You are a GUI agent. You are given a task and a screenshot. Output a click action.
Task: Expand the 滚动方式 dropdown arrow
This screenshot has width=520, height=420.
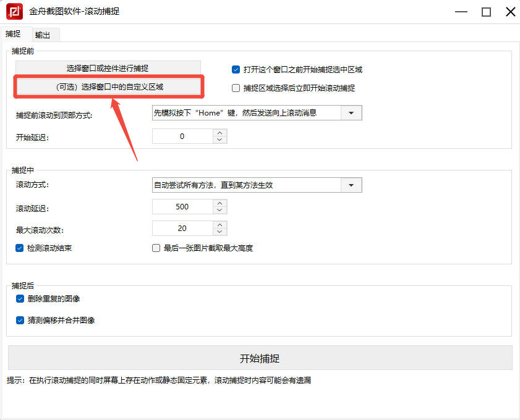point(351,185)
